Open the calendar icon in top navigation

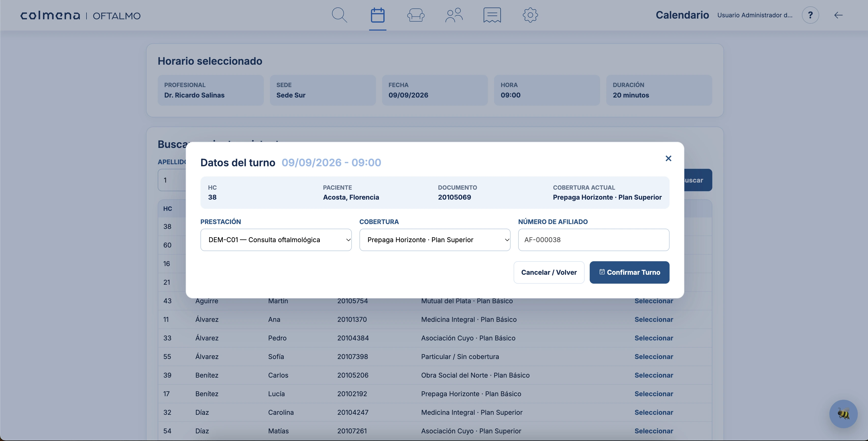(x=377, y=15)
